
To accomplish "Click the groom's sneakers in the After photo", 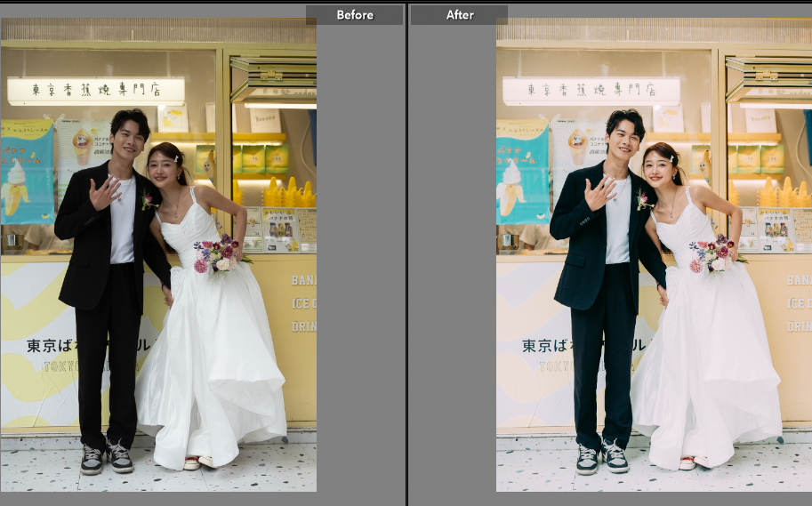I will (x=601, y=457).
